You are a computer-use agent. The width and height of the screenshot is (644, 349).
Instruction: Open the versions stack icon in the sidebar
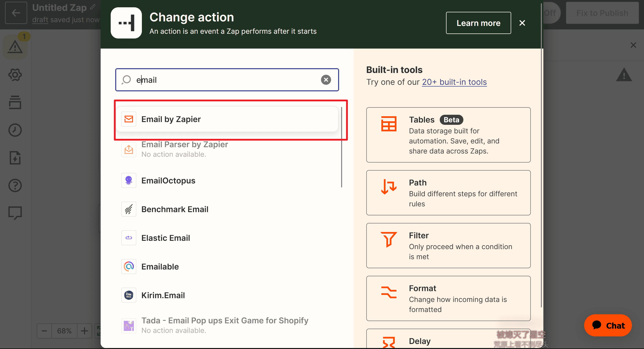pos(15,102)
